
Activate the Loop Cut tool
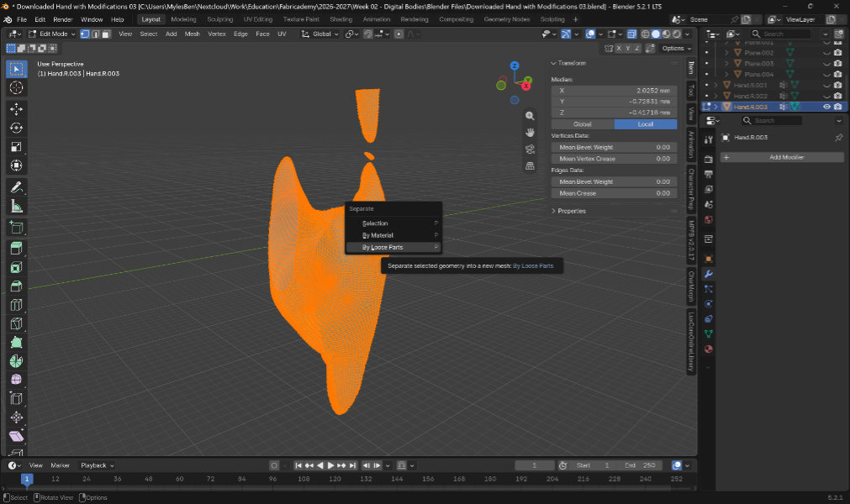(x=16, y=305)
